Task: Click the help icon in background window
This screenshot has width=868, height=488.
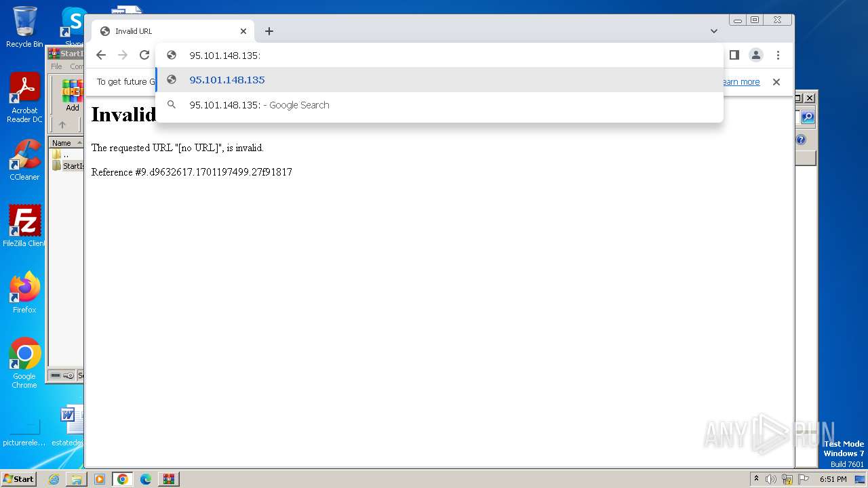Action: pyautogui.click(x=801, y=140)
